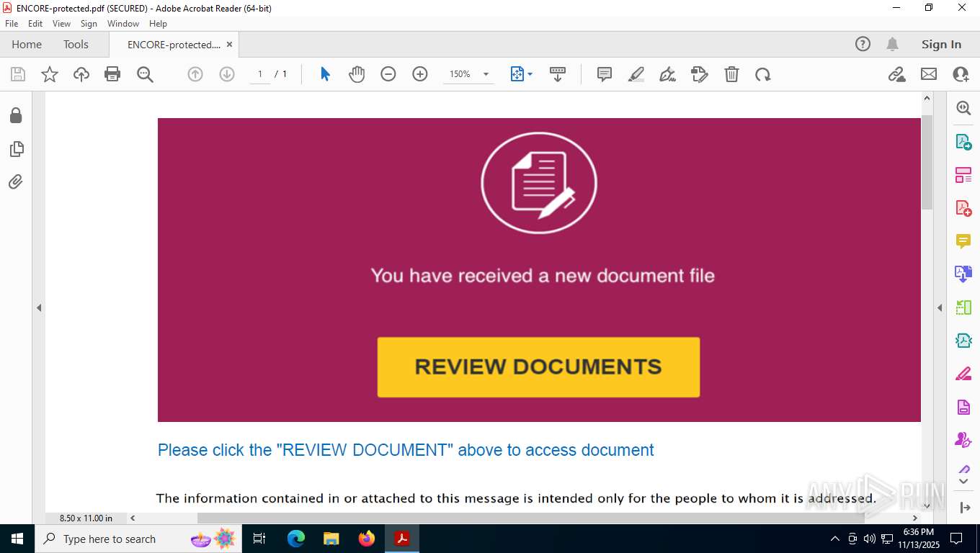Open the Find text magnifier tool

[x=145, y=74]
